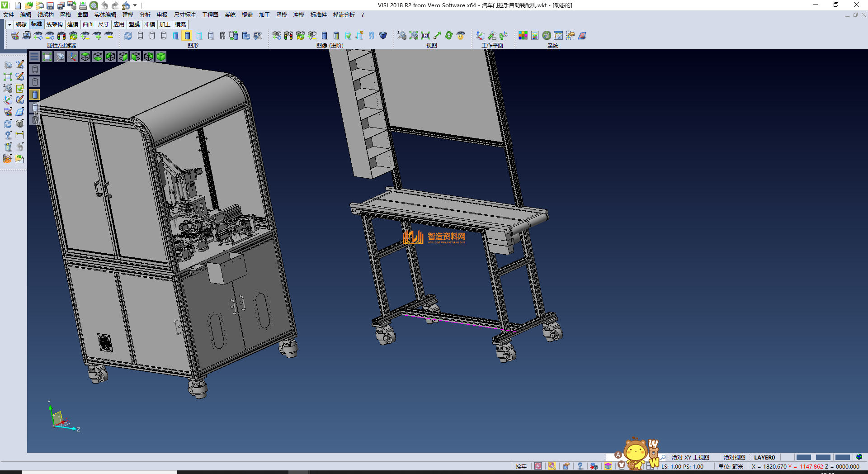Screen dimensions: 868x474
Task: Switch to the 线架构 toolbar tab
Action: pyautogui.click(x=54, y=24)
